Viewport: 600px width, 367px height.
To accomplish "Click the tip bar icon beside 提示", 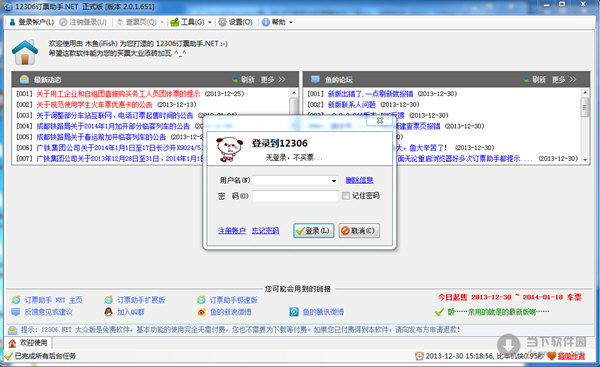I will click(x=13, y=329).
